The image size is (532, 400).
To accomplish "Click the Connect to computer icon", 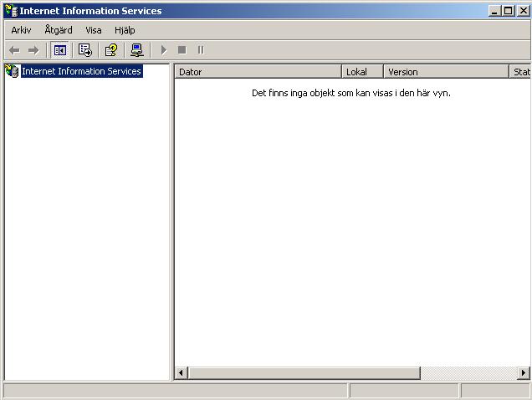I will coord(137,50).
